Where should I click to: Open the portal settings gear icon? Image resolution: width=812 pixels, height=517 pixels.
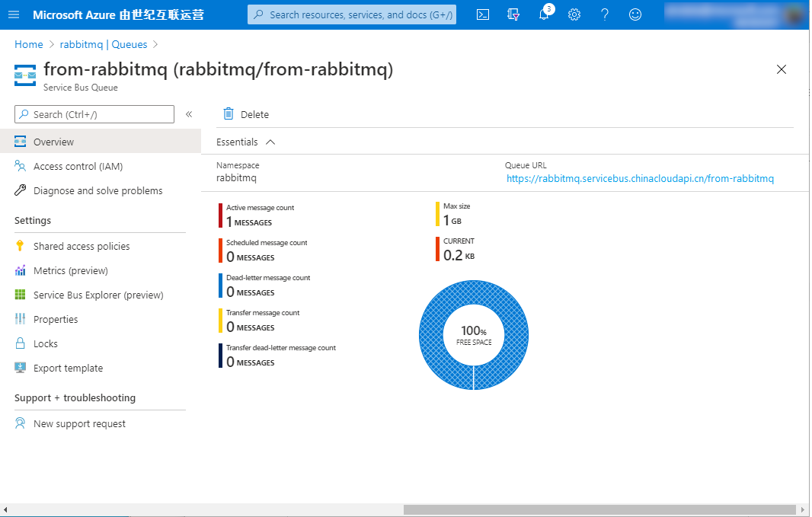tap(574, 14)
